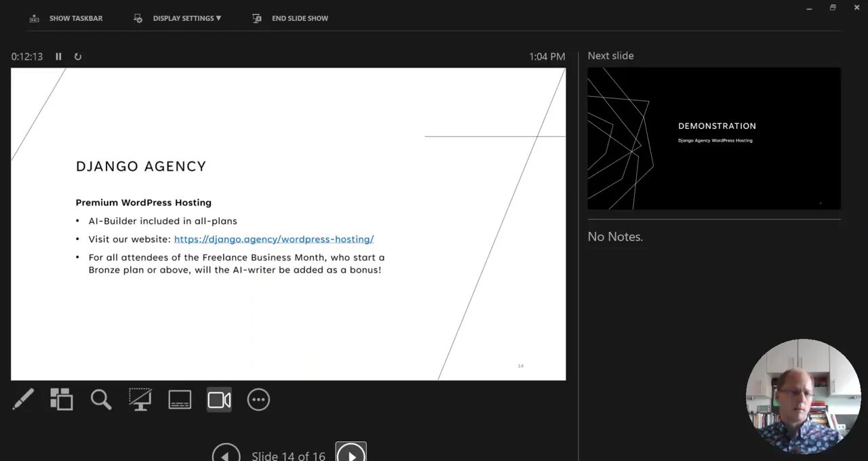
Task: Open more slide show options
Action: pyautogui.click(x=258, y=399)
